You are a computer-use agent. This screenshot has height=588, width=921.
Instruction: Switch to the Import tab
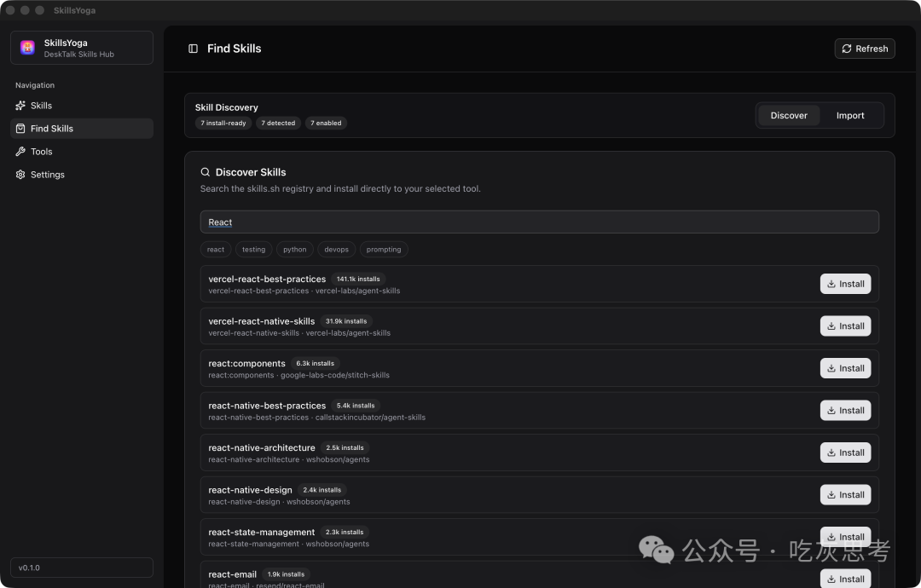click(850, 116)
